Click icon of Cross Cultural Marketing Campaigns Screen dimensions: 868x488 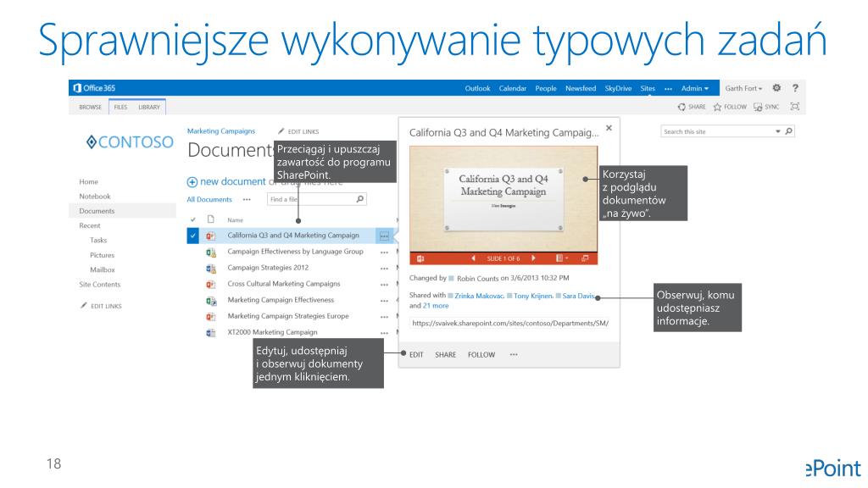click(x=210, y=284)
